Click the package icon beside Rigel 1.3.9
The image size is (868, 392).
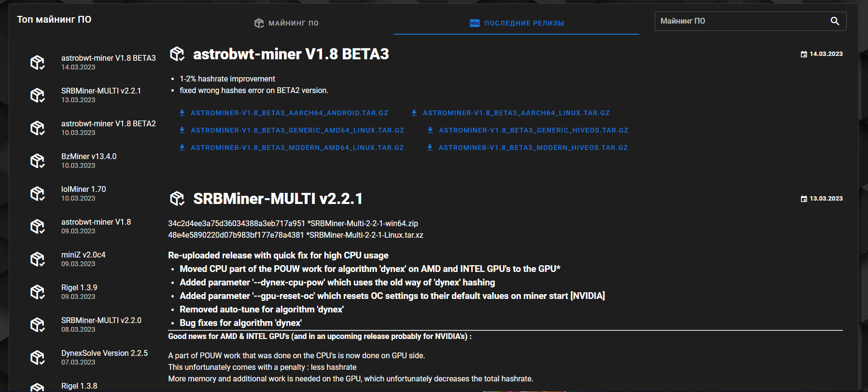pyautogui.click(x=38, y=292)
